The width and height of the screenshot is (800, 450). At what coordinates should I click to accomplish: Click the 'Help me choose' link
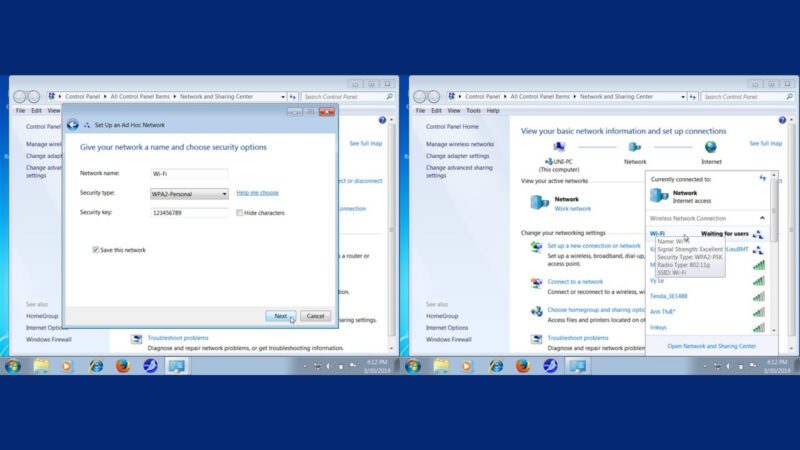[257, 193]
